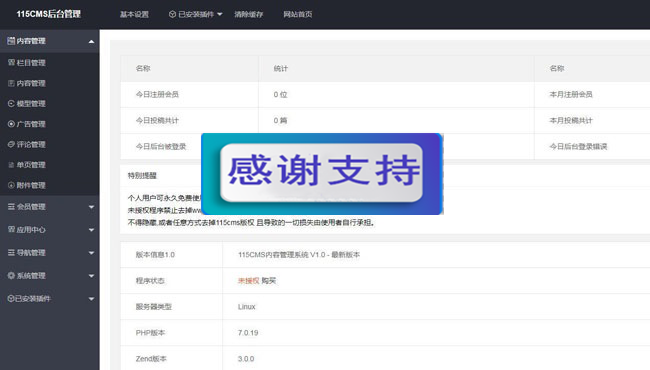The height and width of the screenshot is (370, 650).
Task: Click the 特别提醒 heading
Action: pos(142,176)
